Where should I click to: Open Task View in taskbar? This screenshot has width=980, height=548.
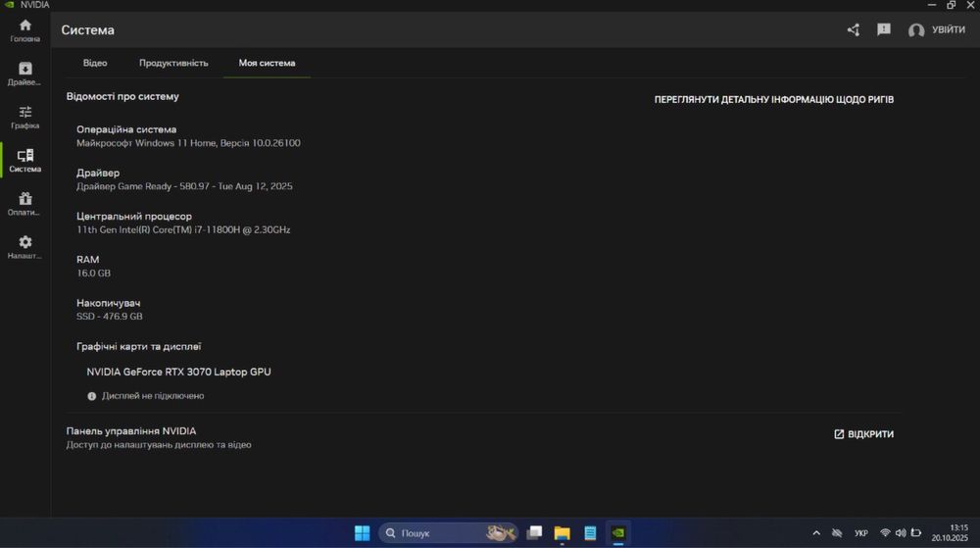(534, 533)
